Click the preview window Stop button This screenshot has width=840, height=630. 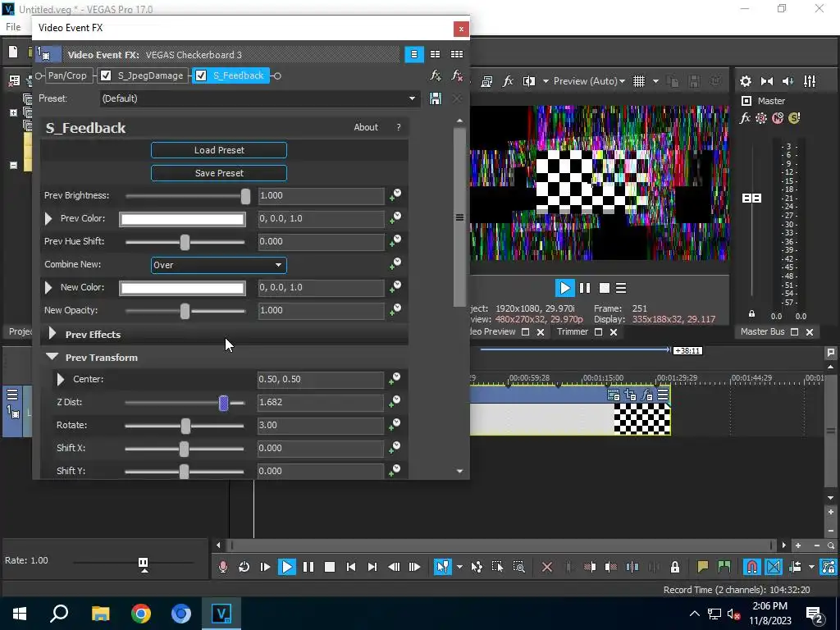click(x=605, y=288)
